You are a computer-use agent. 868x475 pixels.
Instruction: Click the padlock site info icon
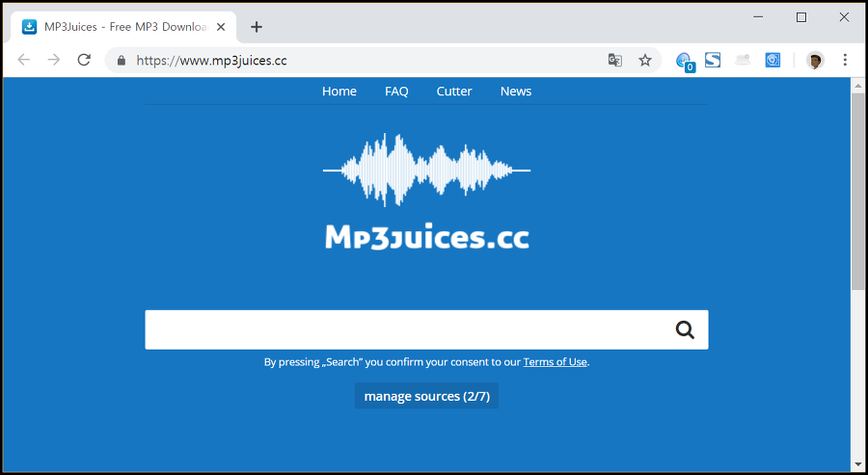pos(122,61)
